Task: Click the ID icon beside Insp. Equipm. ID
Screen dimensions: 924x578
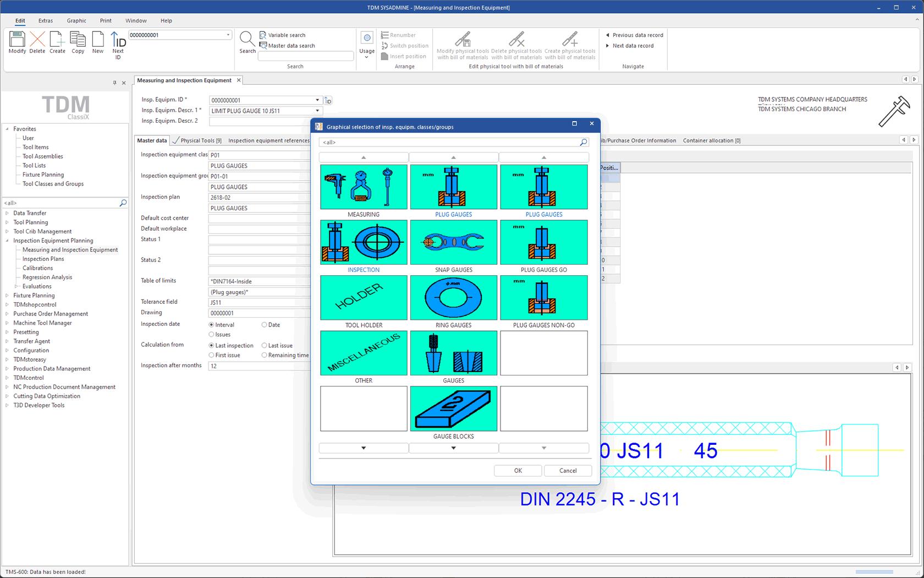Action: [328, 100]
